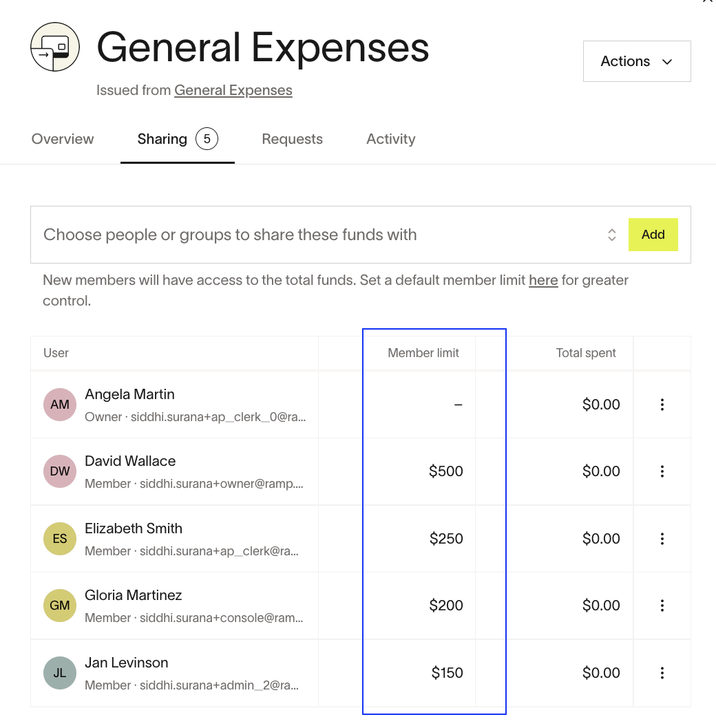The height and width of the screenshot is (728, 716).
Task: Click the General Expenses card icon
Action: coord(55,47)
